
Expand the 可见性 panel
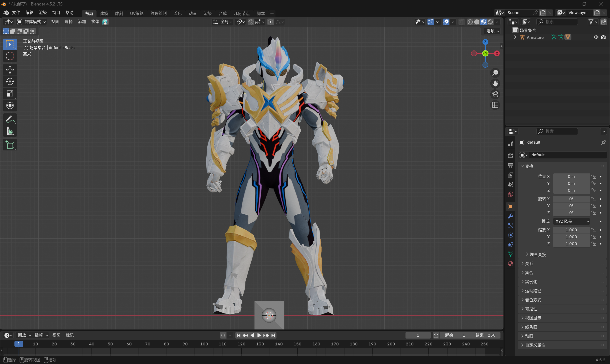531,309
